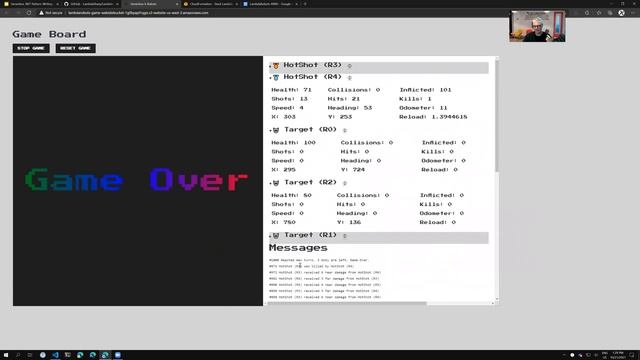Click info icon next to Target (R2)
This screenshot has width=640, height=360.
pyautogui.click(x=345, y=183)
